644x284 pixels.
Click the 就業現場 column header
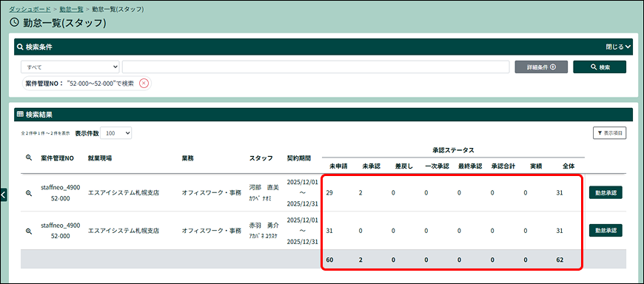[100, 158]
